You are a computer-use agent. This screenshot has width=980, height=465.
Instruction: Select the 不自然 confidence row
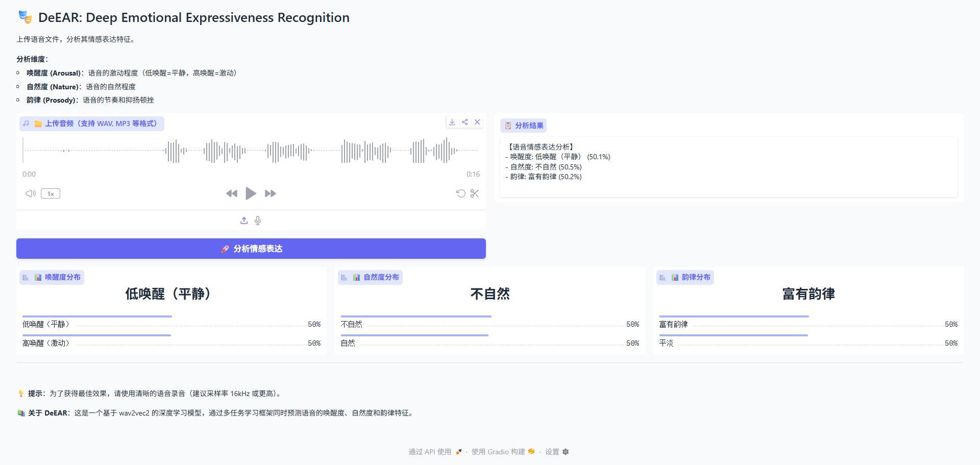point(490,322)
